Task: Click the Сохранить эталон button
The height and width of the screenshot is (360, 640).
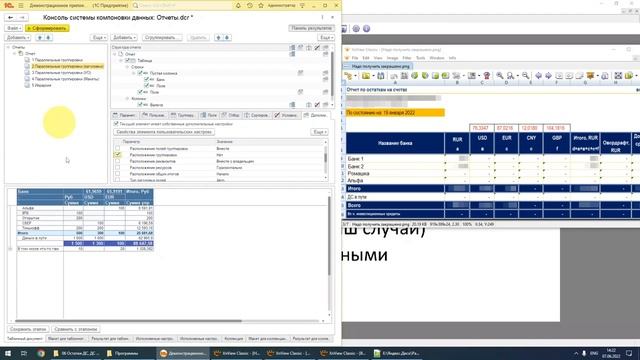Action: pyautogui.click(x=28, y=329)
